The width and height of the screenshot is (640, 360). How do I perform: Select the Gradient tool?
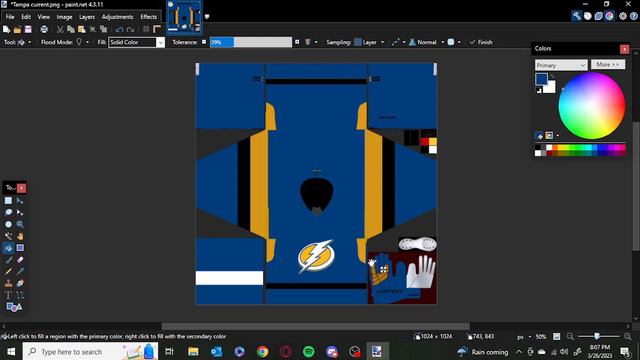coord(20,248)
